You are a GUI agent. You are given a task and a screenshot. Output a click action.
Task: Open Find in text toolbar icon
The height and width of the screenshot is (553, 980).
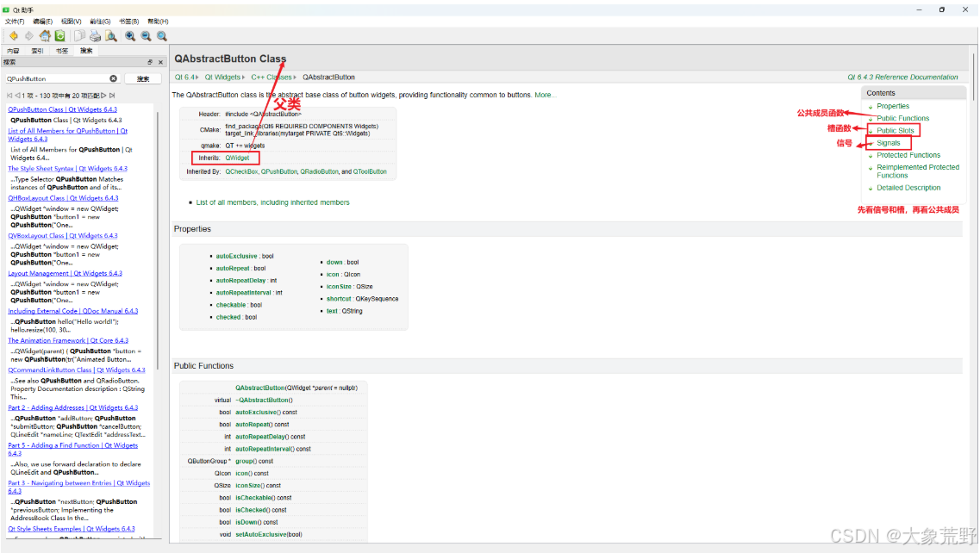tap(110, 36)
